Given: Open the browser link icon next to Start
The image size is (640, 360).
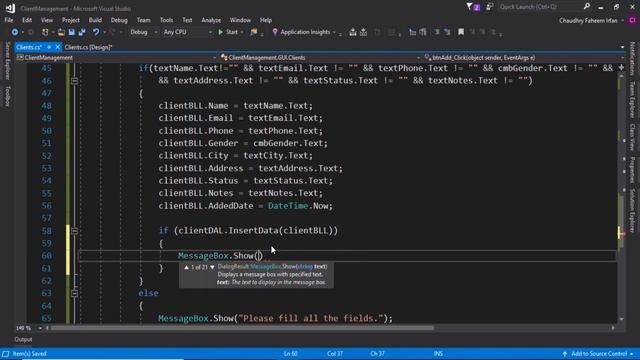Looking at the screenshot, I should [x=254, y=32].
